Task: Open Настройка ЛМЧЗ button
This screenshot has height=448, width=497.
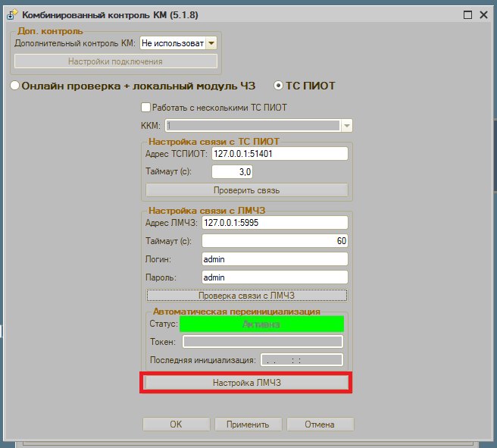Action: (246, 383)
